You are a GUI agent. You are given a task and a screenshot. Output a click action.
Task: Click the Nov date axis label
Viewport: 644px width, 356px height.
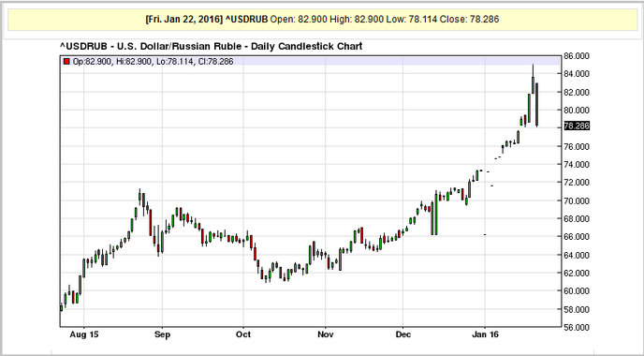pos(326,334)
